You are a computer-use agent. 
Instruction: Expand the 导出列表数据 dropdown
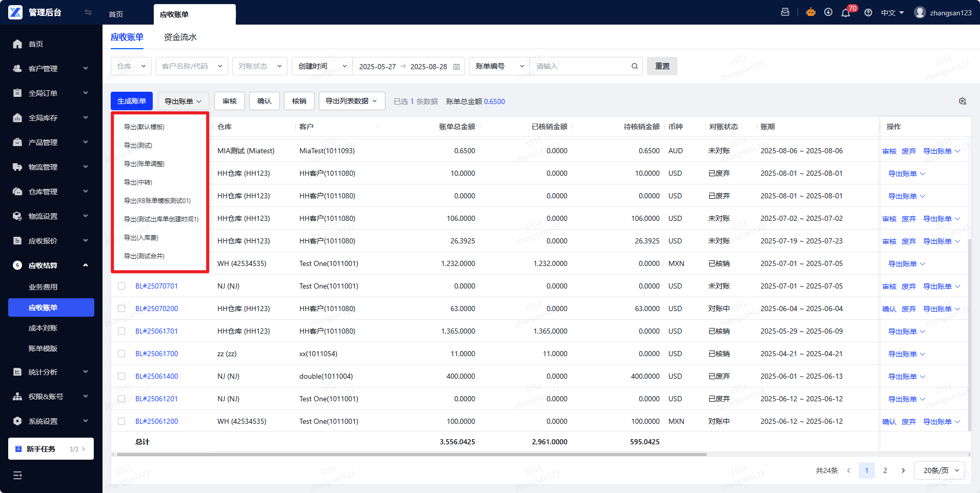[x=352, y=101]
